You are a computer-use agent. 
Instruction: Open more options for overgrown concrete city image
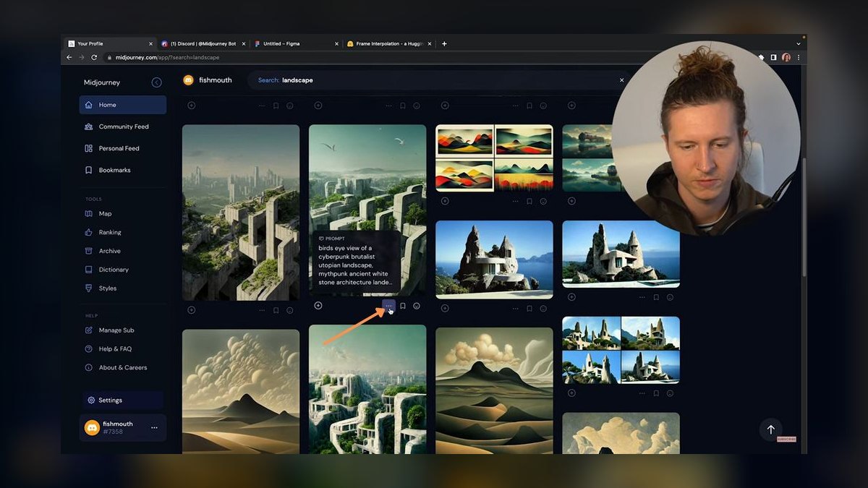(263, 310)
